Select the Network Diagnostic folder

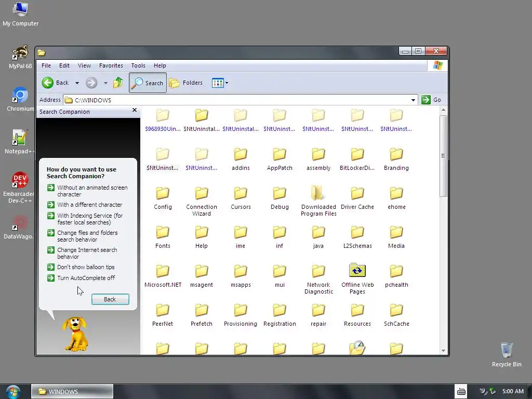point(318,280)
